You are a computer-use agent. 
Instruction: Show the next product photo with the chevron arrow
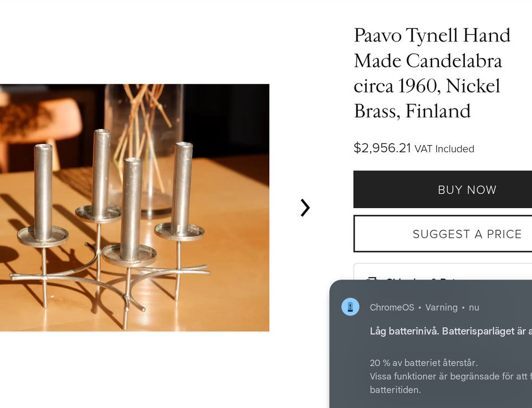305,208
